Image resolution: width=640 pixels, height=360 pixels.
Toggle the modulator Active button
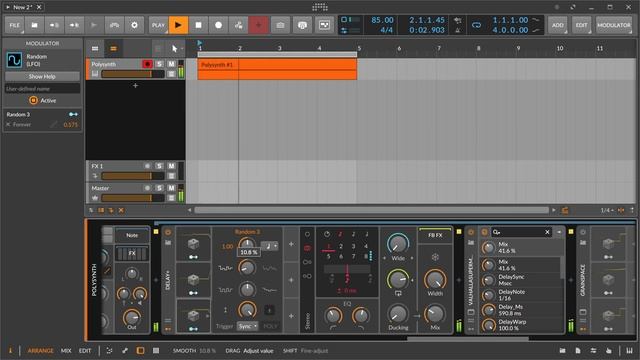click(x=42, y=100)
